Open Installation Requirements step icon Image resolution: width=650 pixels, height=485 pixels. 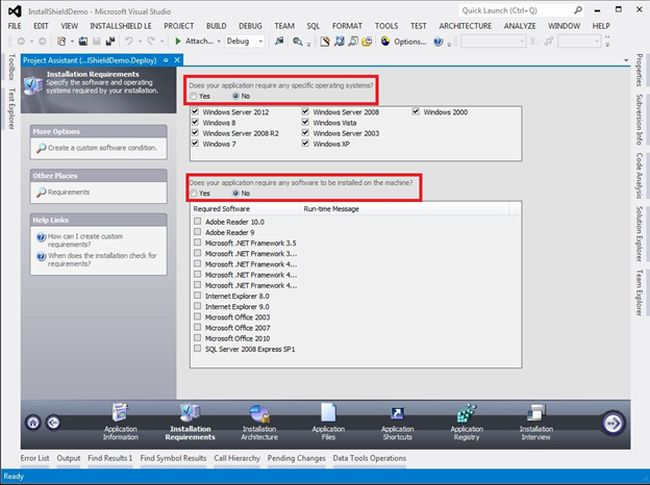point(190,412)
